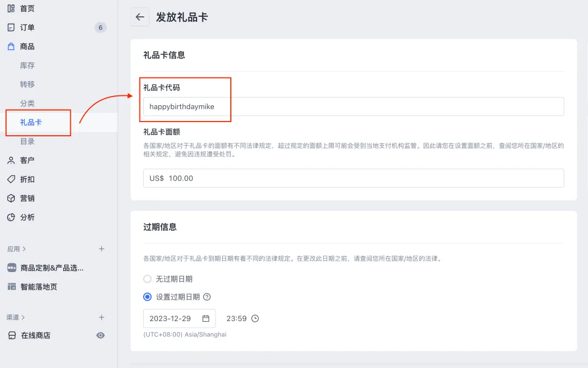Image resolution: width=588 pixels, height=368 pixels.
Task: Click the 分析 pie chart icon
Action: [x=11, y=217]
